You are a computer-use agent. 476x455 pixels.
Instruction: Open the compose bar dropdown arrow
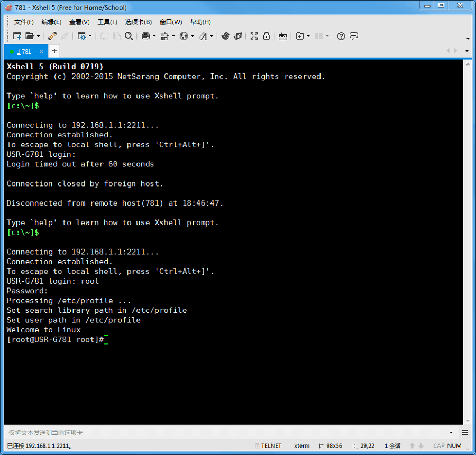coord(451,433)
